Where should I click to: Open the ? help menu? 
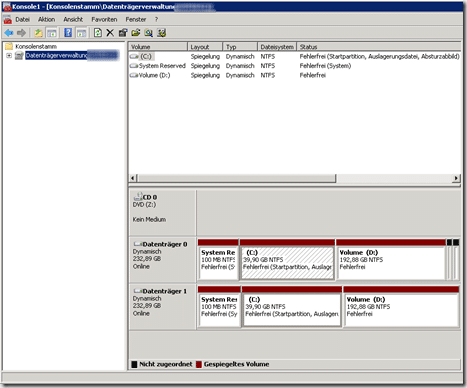click(156, 20)
